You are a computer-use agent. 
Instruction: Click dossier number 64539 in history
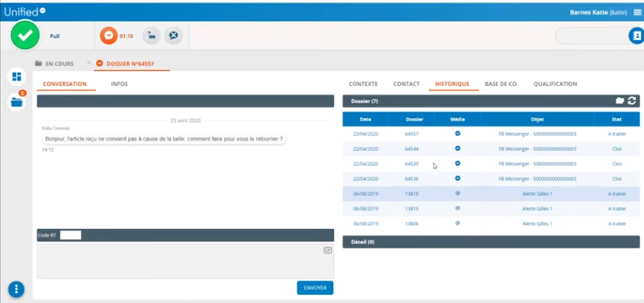(x=411, y=164)
